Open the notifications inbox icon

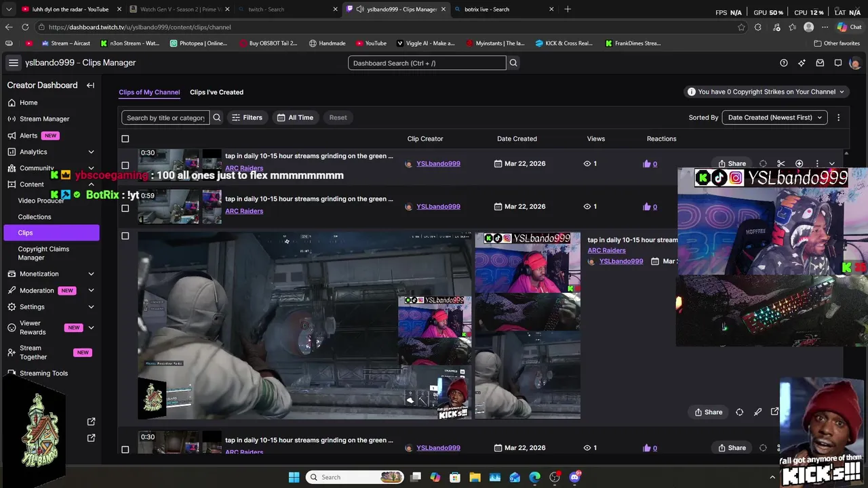820,63
